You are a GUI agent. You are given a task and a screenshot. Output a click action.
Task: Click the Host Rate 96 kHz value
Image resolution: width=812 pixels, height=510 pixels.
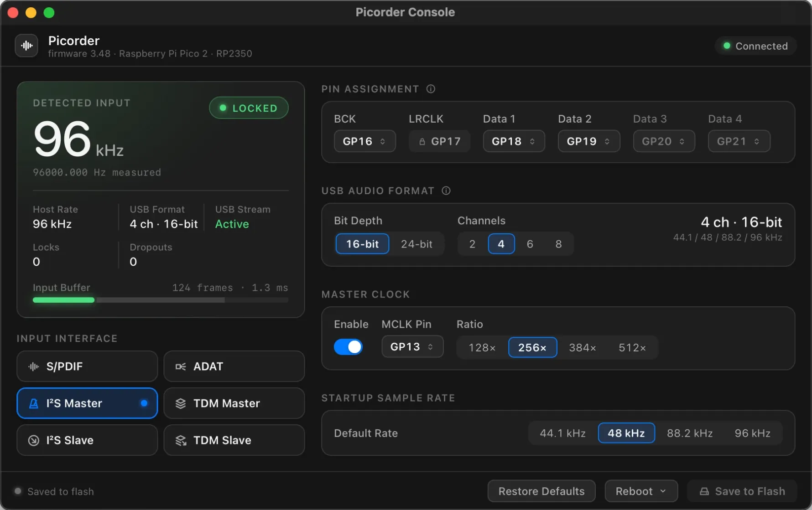pos(52,224)
